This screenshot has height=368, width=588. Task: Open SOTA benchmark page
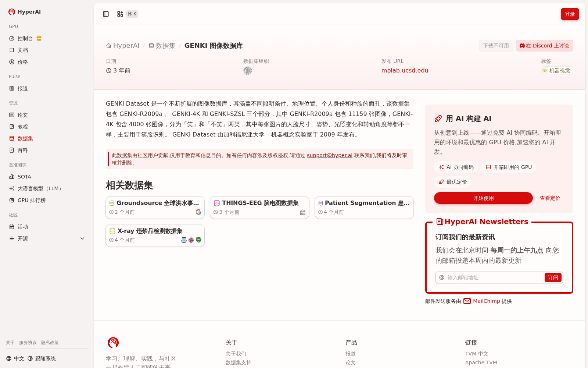tap(47, 177)
